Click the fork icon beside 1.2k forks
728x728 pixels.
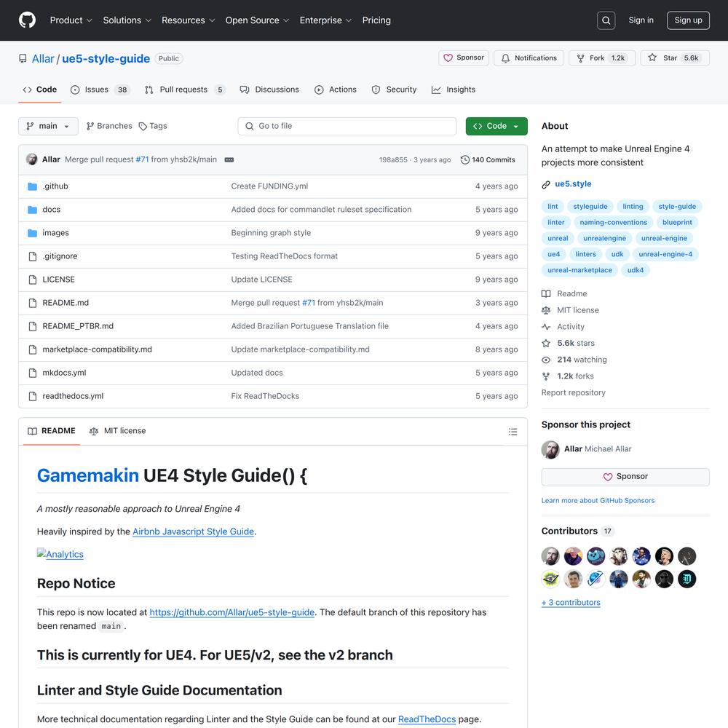546,376
